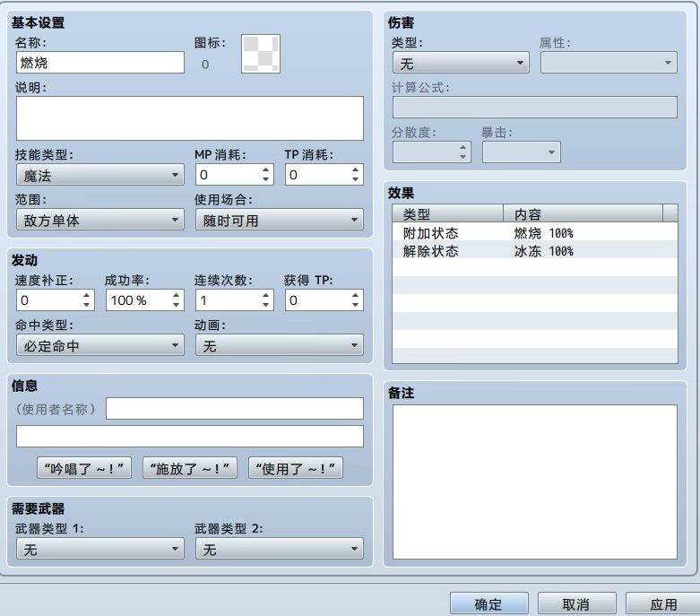Decrease 成功率 with down arrow

[x=177, y=305]
